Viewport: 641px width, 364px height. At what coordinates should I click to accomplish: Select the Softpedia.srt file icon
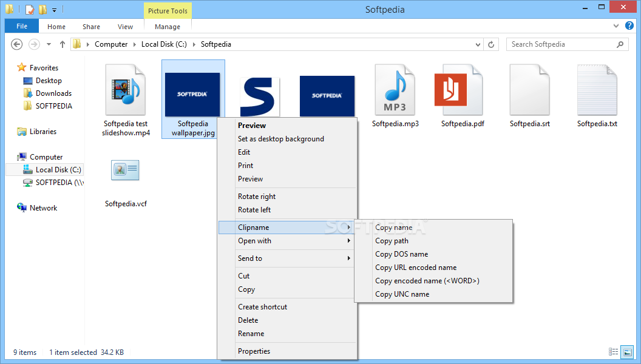(x=529, y=90)
